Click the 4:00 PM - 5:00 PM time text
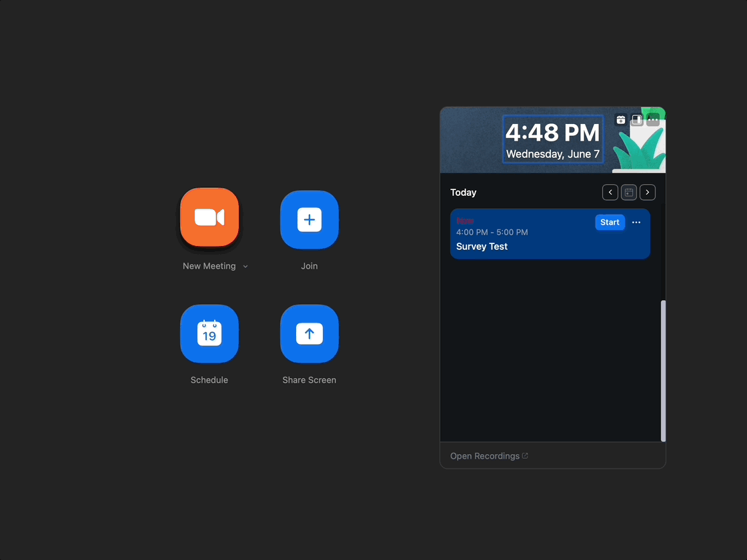This screenshot has width=747, height=560. 492,233
